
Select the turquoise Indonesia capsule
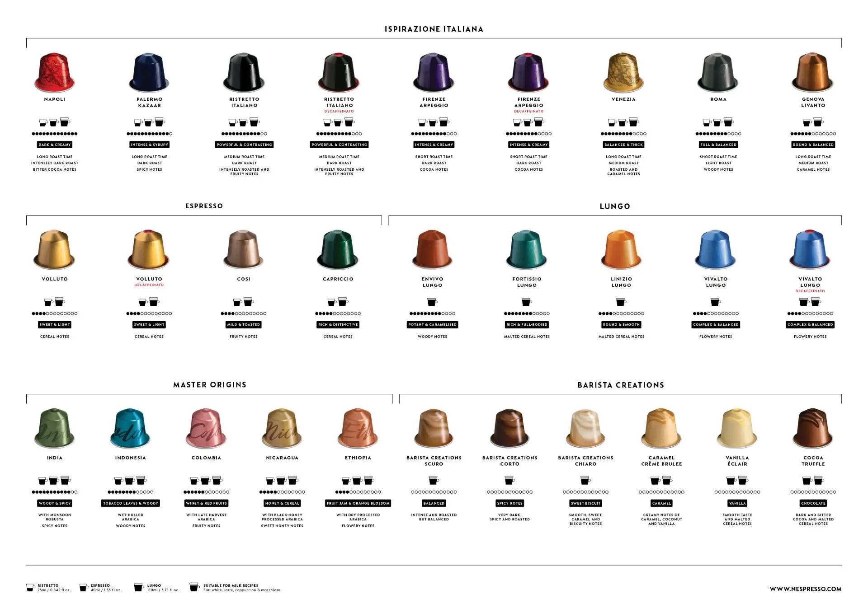[130, 428]
